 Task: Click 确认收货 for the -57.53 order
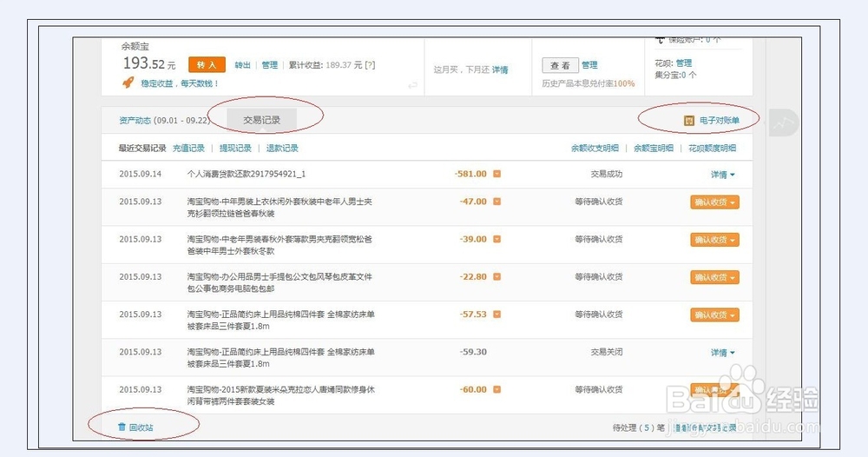click(x=714, y=315)
